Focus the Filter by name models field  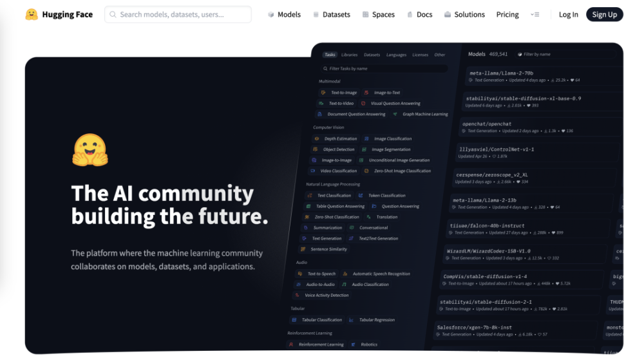tap(565, 54)
